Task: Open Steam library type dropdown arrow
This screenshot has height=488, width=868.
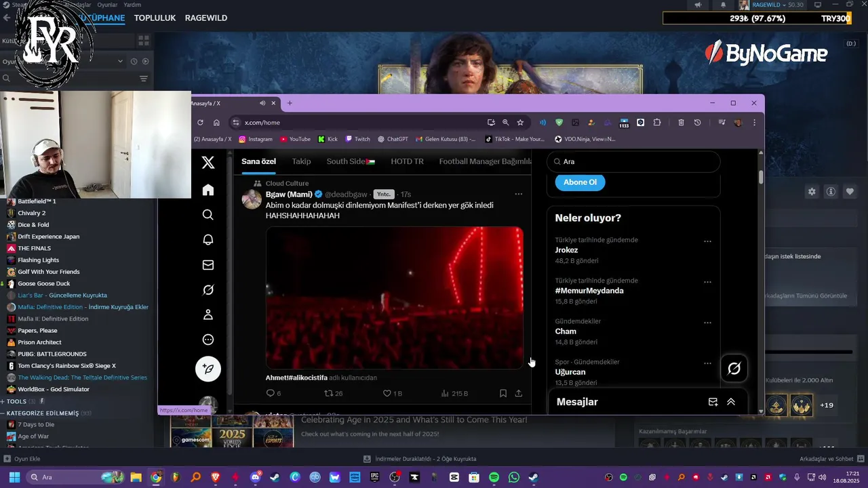Action: coord(121,61)
